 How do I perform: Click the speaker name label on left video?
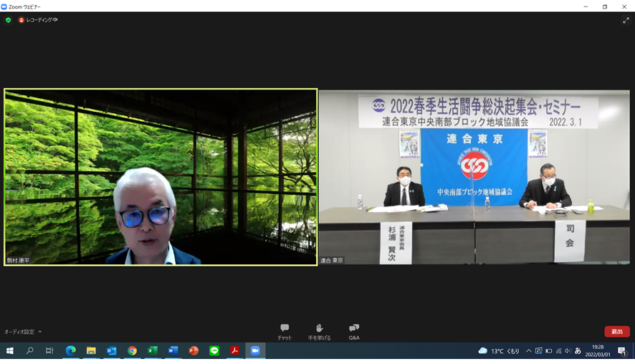[18, 260]
